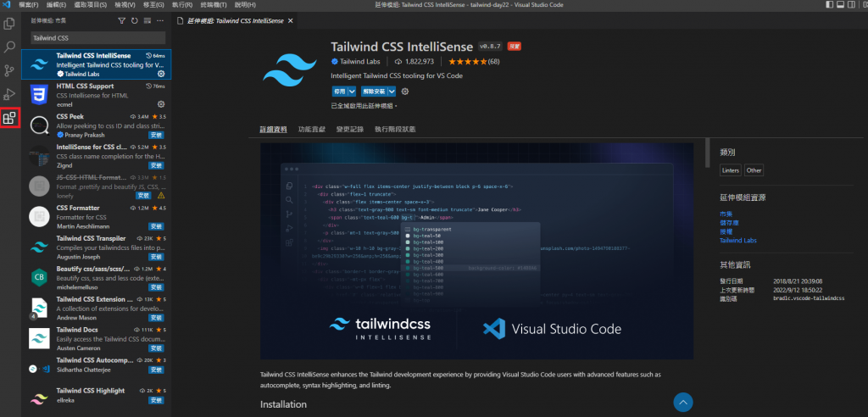Open dropdown arrow beside 解除安裝 button
Viewport: 868px width, 417px height.
tap(392, 92)
